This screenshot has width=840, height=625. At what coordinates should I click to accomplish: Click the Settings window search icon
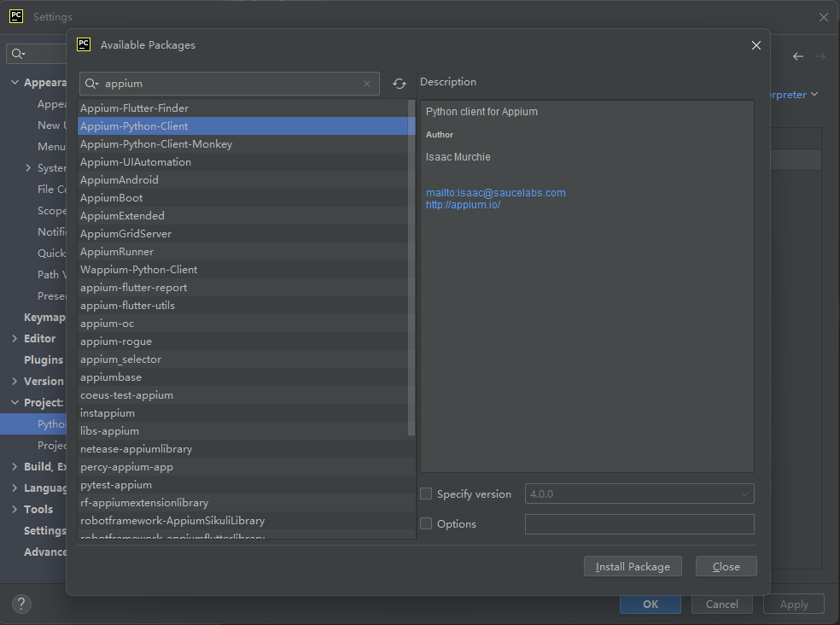[x=18, y=54]
